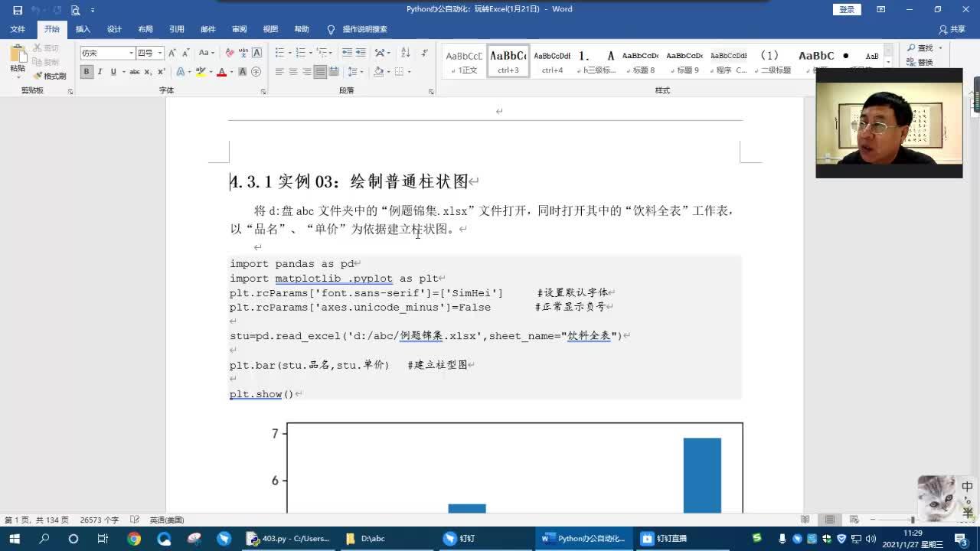
Task: Adjust the zoom slider in status bar
Action: coord(913,520)
